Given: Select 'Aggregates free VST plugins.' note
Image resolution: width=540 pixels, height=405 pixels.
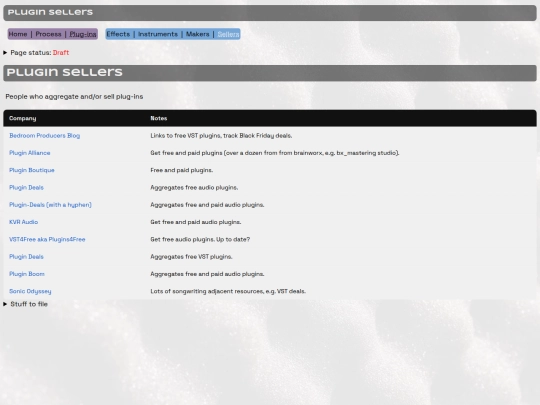Looking at the screenshot, I should click(x=191, y=257).
